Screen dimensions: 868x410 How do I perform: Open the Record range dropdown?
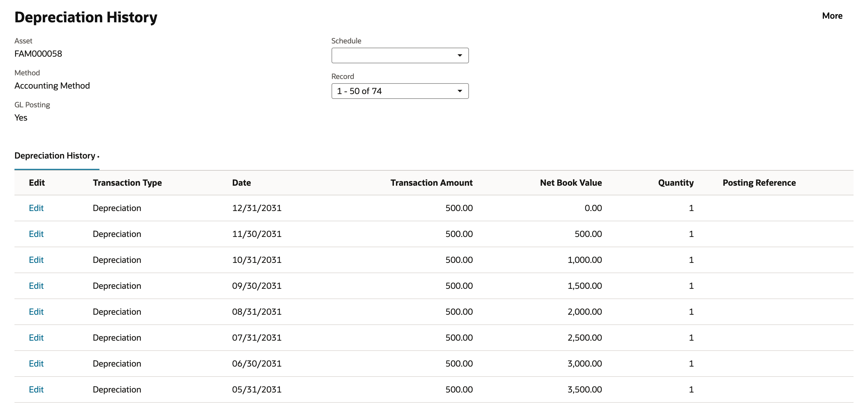coord(400,91)
